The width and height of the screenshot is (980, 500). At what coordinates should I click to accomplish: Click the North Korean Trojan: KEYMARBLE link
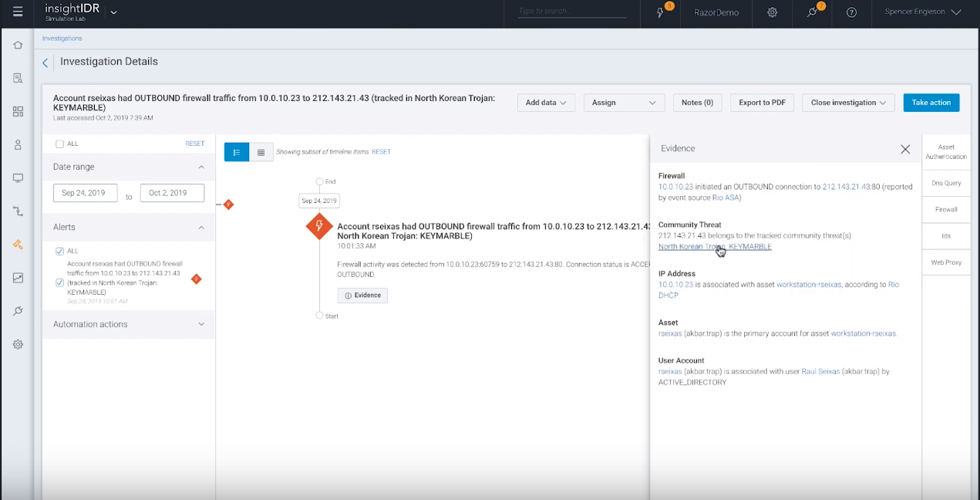coord(715,247)
